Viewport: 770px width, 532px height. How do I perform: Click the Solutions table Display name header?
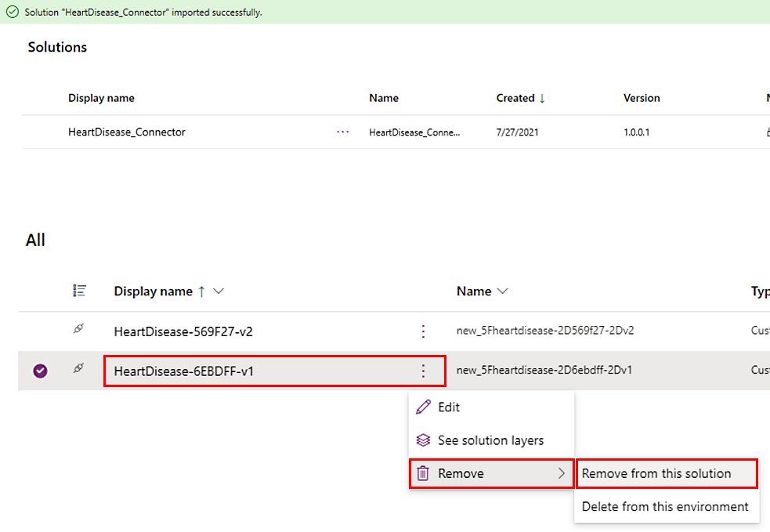[x=101, y=98]
